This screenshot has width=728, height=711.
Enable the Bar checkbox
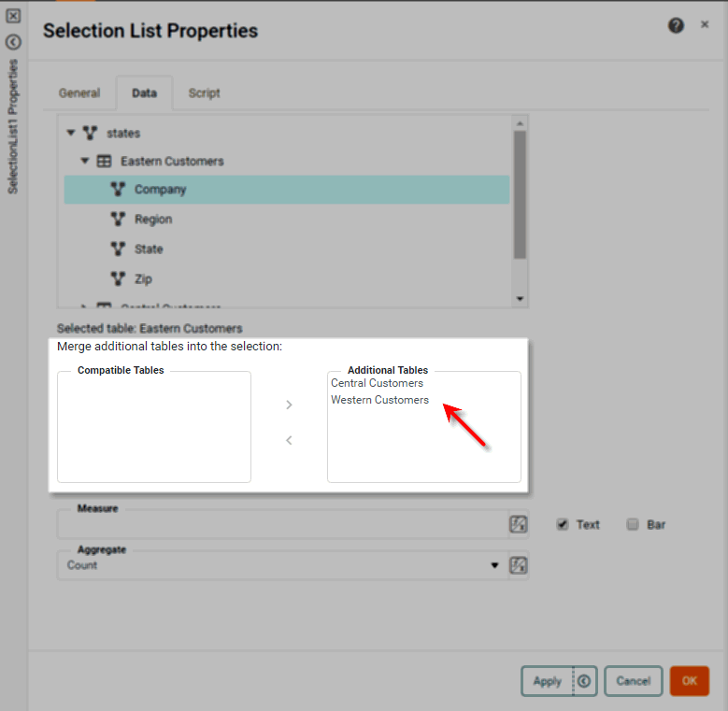[x=633, y=524]
